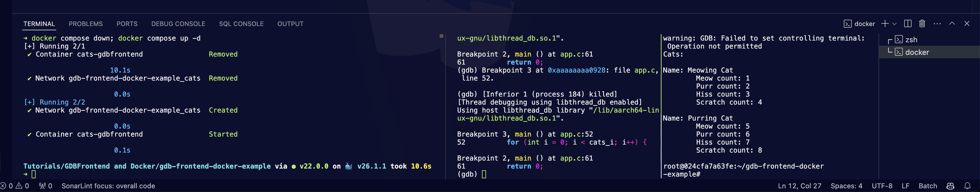
Task: Click the 'Started' status text
Action: pyautogui.click(x=223, y=134)
